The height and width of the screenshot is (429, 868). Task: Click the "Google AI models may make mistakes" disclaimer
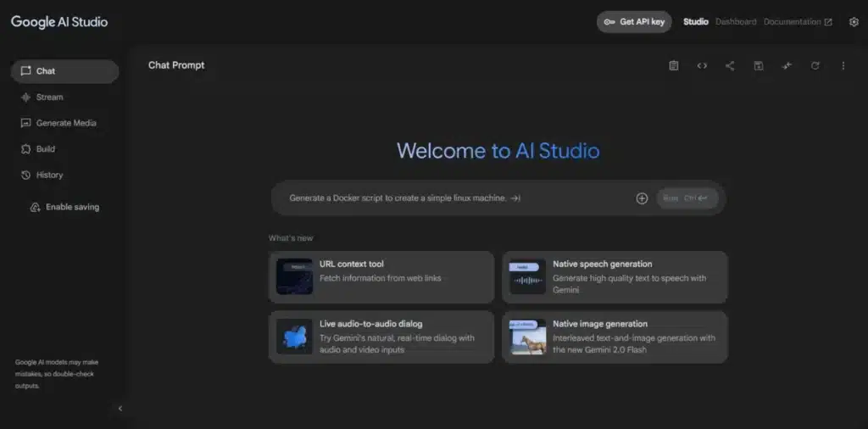coord(57,374)
